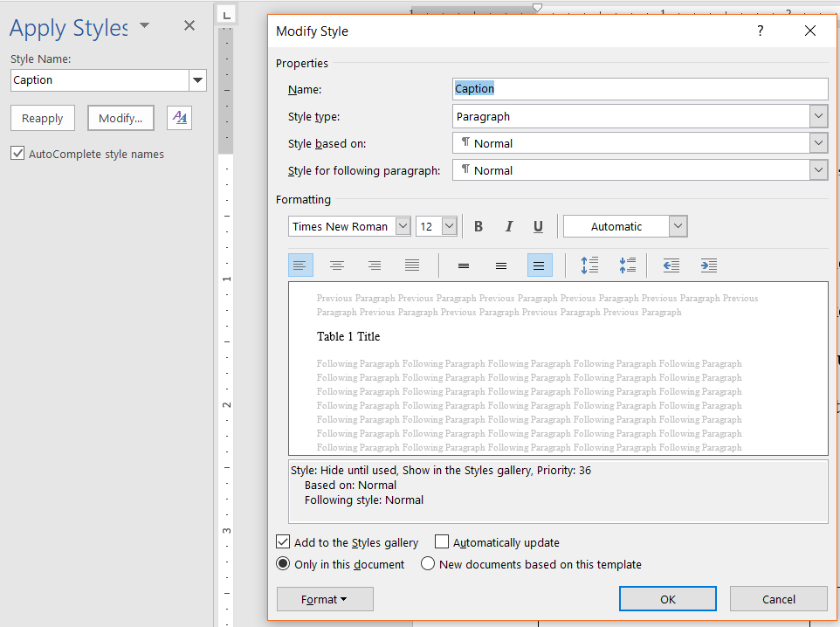Open Style Inspector icon next to Modify
This screenshot has width=840, height=627.
pos(180,118)
